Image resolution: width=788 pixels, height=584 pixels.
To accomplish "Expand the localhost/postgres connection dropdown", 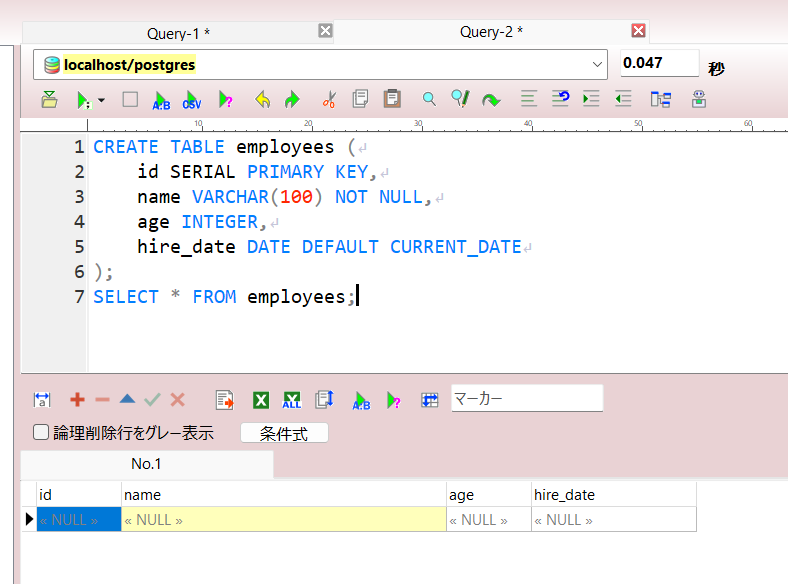I will [598, 65].
